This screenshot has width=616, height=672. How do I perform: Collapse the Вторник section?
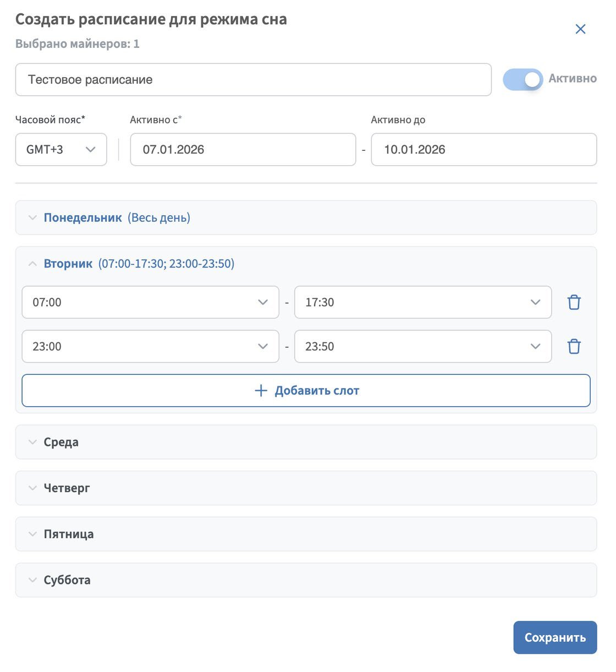(68, 264)
